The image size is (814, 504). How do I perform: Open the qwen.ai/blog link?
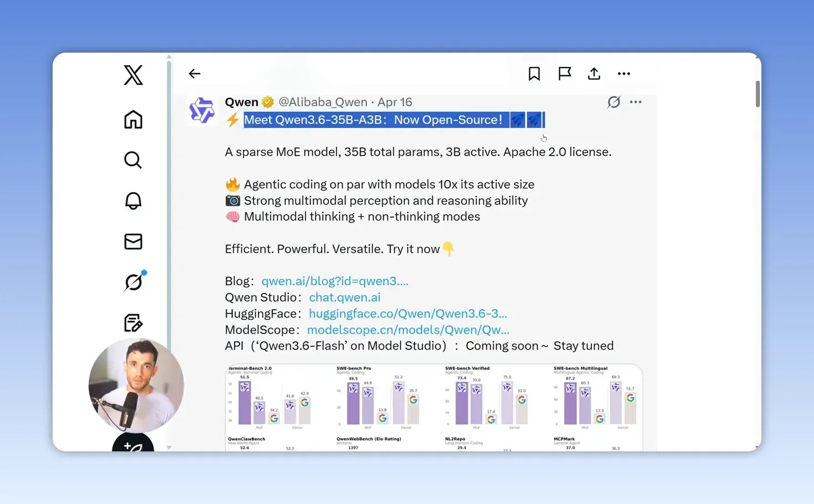[x=335, y=281]
